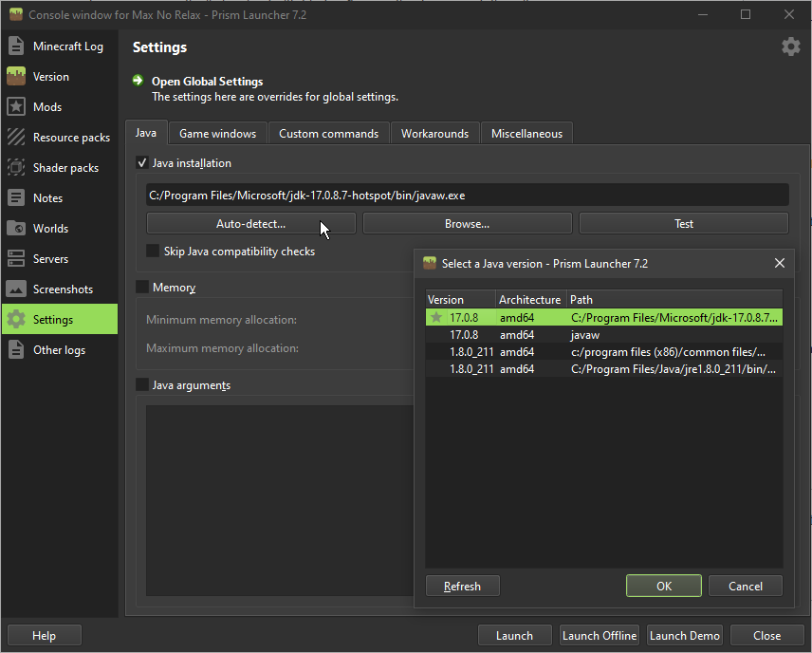Viewport: 812px width, 653px height.
Task: Enable the Memory override checkbox
Action: pyautogui.click(x=142, y=288)
